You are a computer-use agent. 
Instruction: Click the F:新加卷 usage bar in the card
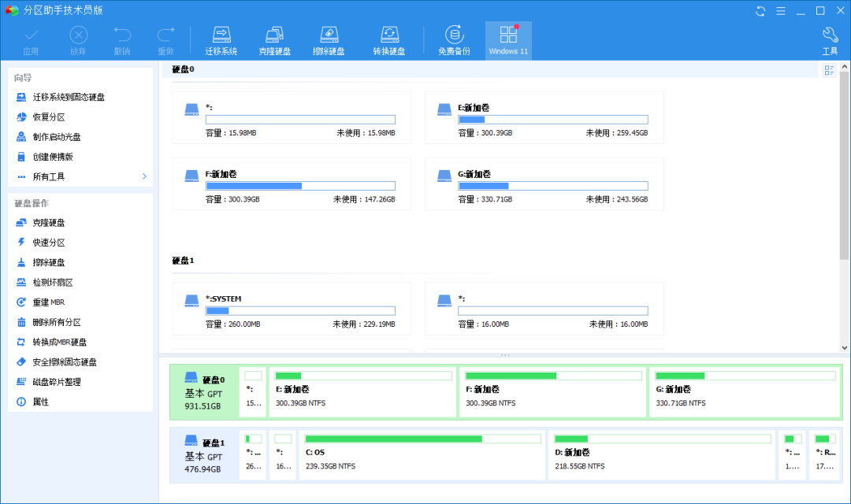301,186
